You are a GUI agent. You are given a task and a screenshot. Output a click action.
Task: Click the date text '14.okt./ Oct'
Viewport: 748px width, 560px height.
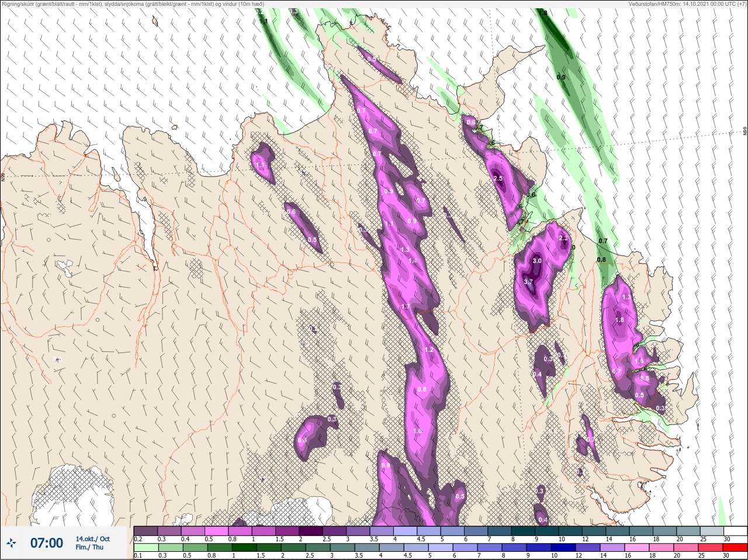[x=92, y=539]
